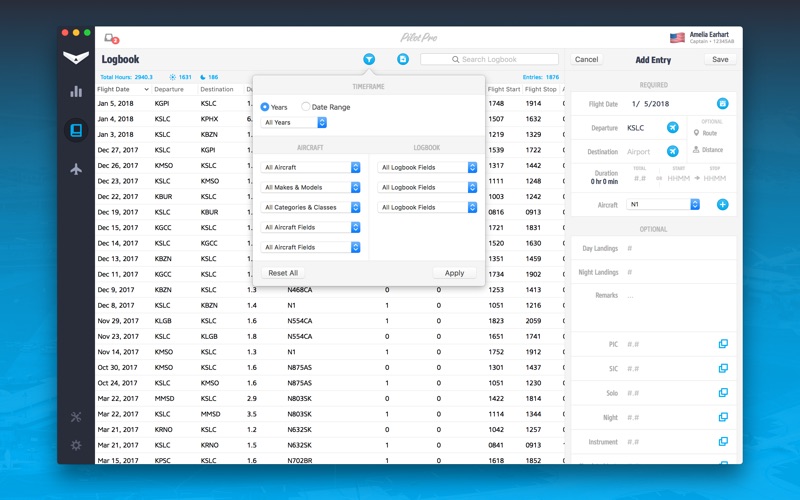Viewport: 800px width, 500px height.
Task: Open the top All Logbook Fields dropdown
Action: 428,167
